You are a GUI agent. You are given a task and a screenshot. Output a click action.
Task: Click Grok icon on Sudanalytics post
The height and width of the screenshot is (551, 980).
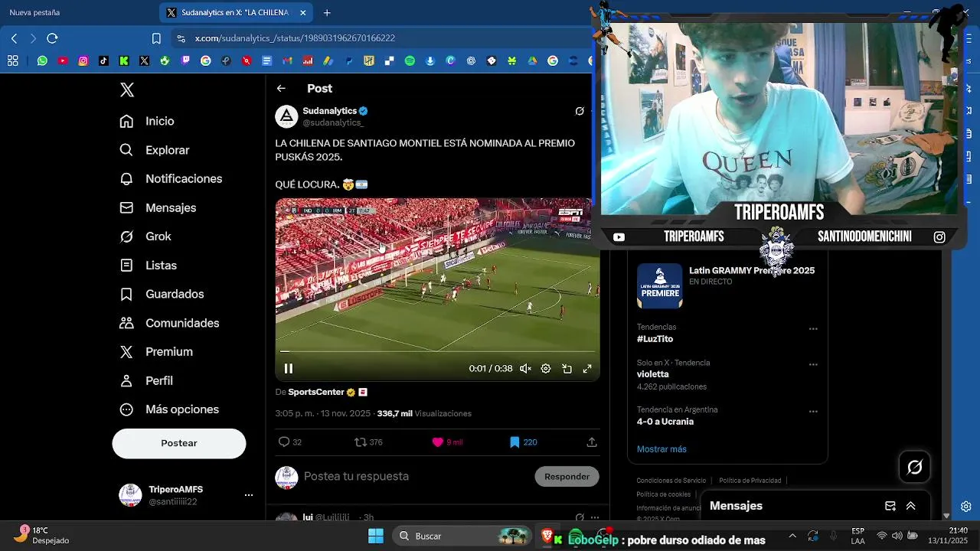580,111
